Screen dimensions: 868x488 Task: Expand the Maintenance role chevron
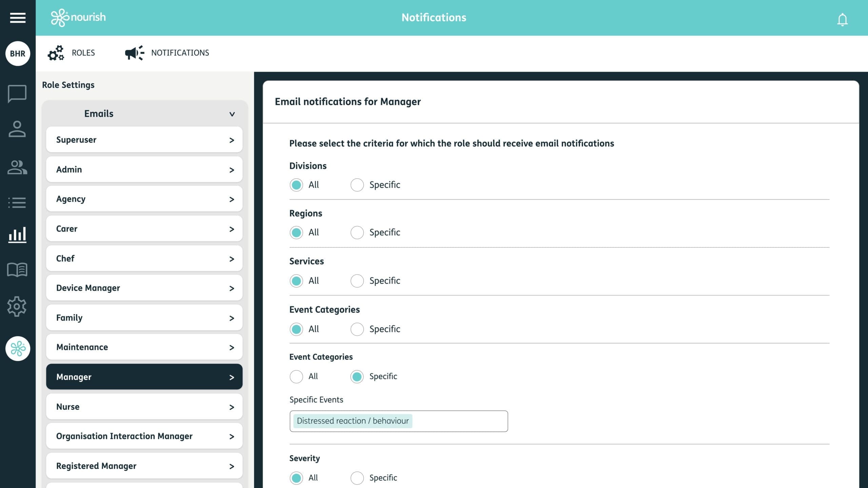point(232,348)
